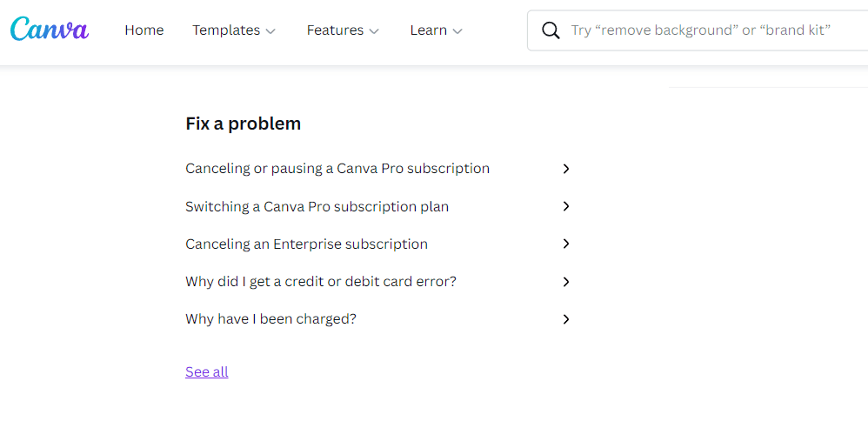Open the See all link
The image size is (868, 428).
207,372
